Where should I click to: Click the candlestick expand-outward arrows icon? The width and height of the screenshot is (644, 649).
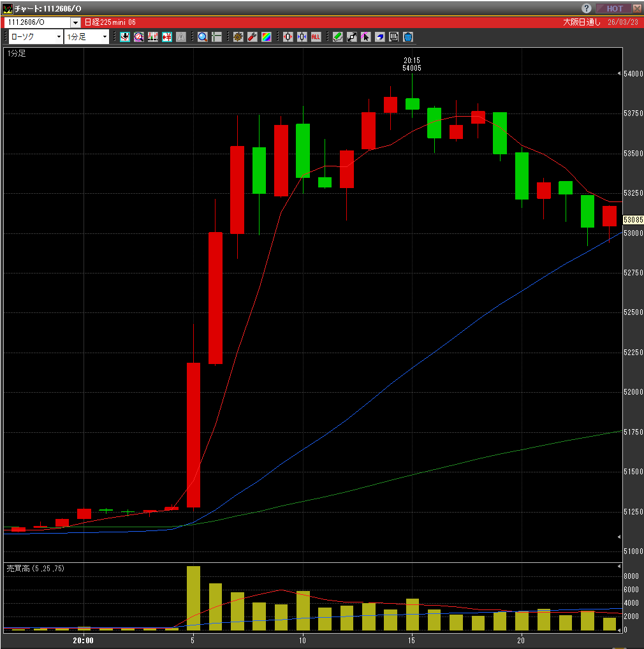288,37
